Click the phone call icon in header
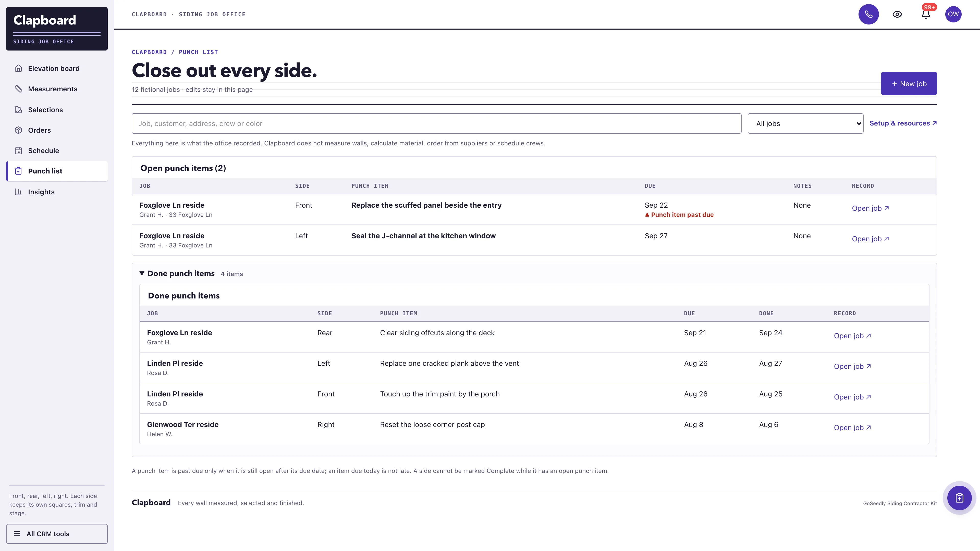The width and height of the screenshot is (980, 551). pyautogui.click(x=868, y=15)
